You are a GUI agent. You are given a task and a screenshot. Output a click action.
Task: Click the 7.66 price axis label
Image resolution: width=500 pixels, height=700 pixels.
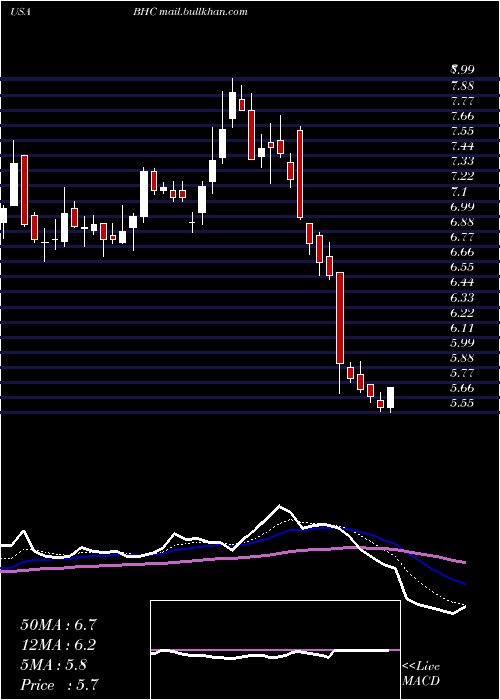tap(462, 116)
